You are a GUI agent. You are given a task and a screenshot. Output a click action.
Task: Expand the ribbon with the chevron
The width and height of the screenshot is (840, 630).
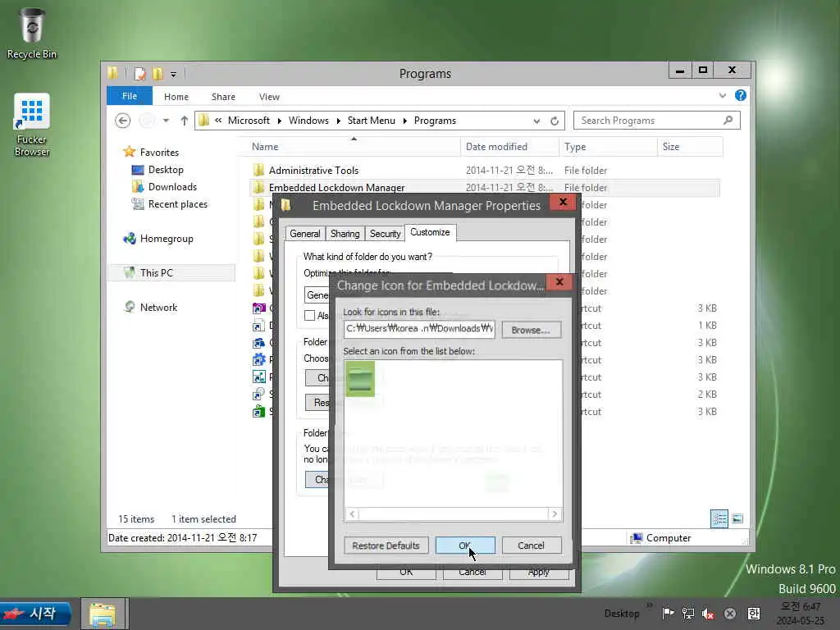[x=722, y=96]
